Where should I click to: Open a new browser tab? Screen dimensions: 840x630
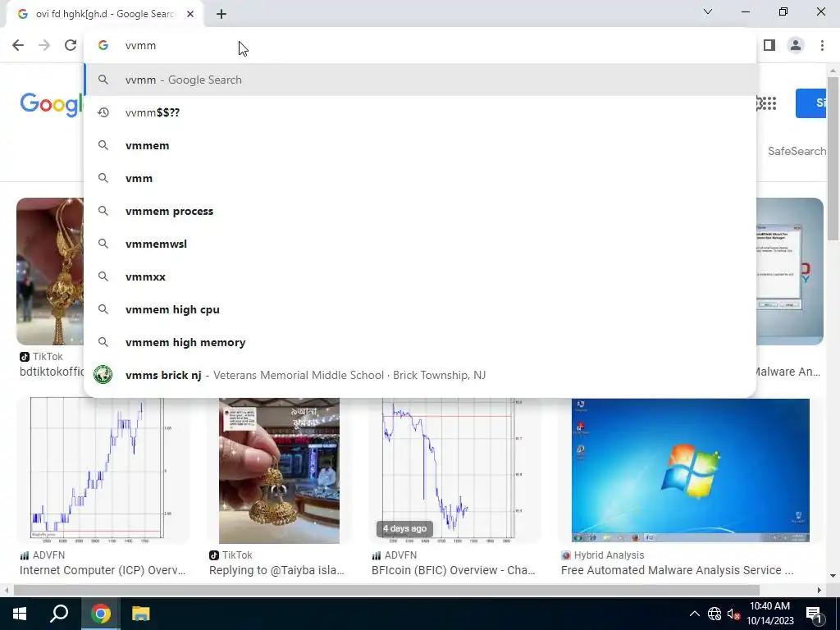(x=221, y=14)
